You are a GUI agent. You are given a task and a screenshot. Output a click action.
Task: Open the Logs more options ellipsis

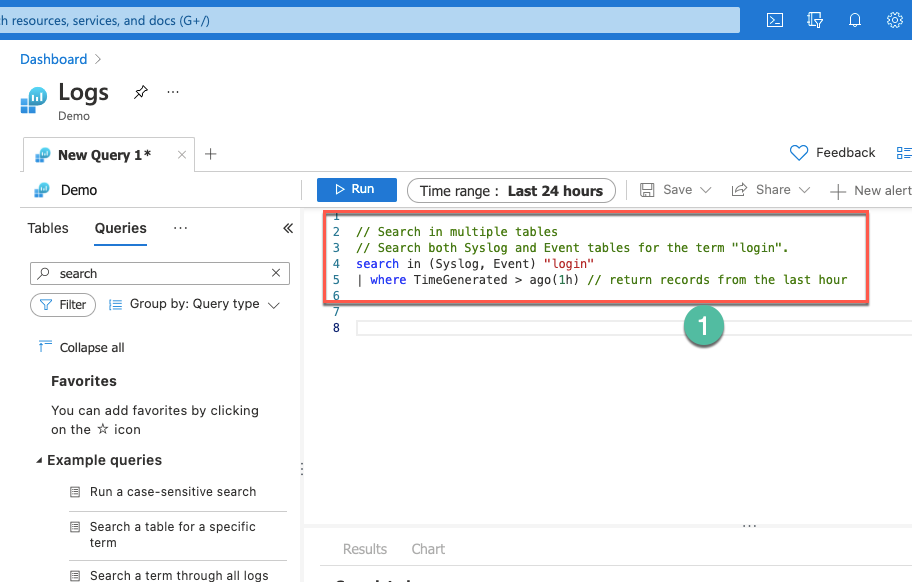[173, 92]
